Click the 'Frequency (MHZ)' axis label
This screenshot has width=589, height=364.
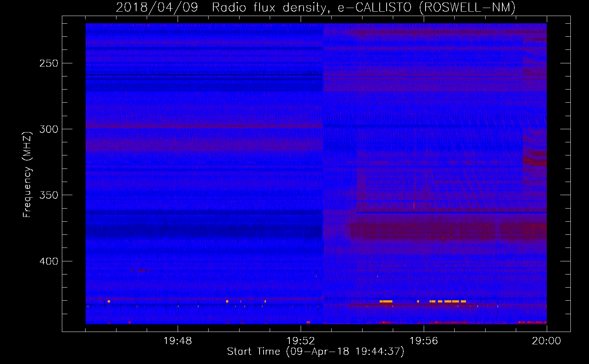tap(27, 174)
